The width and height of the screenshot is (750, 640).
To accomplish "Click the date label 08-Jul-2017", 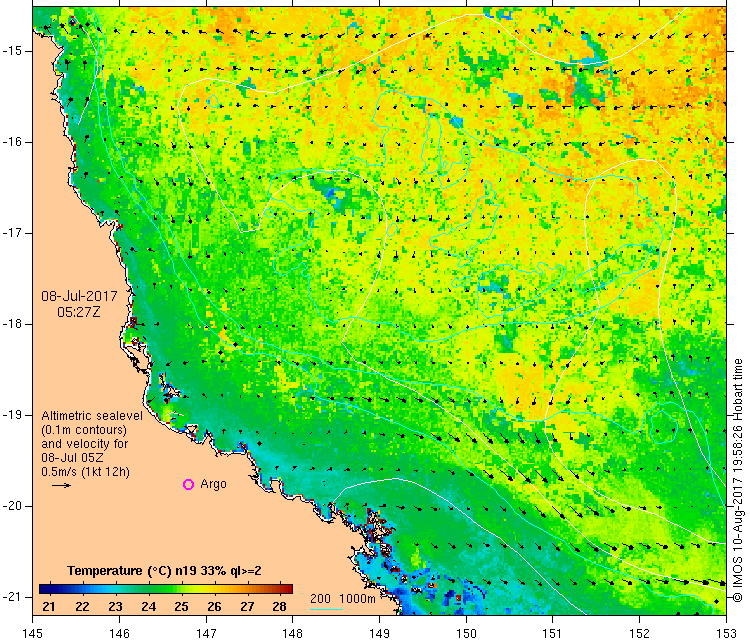I will [79, 296].
